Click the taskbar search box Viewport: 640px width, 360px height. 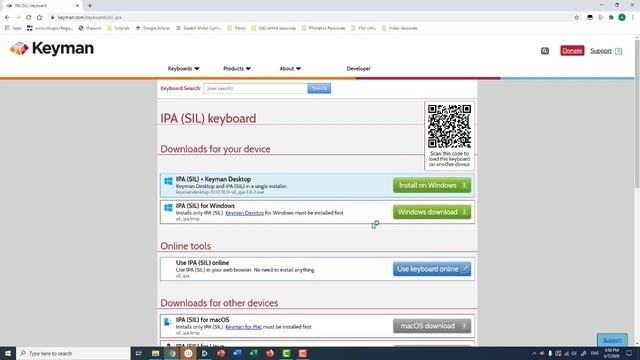click(73, 353)
